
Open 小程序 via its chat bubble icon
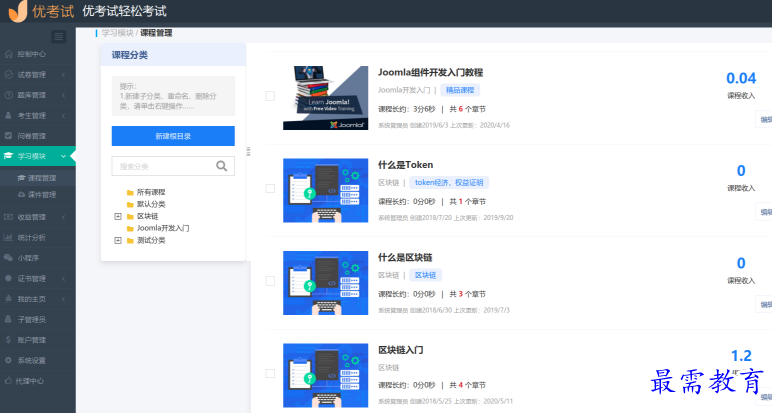tap(8, 257)
